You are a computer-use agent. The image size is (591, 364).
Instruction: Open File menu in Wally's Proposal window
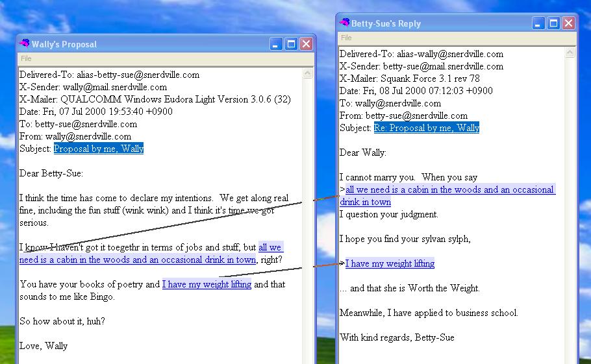coord(26,58)
